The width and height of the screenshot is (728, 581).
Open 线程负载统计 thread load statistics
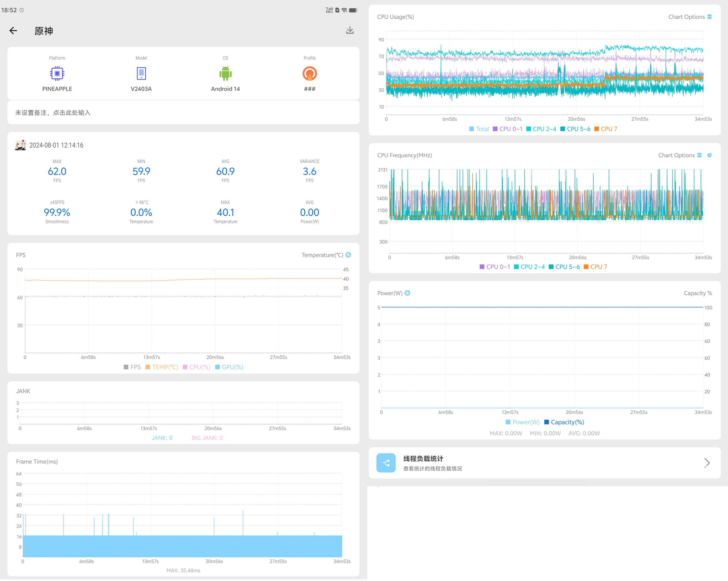pyautogui.click(x=544, y=463)
